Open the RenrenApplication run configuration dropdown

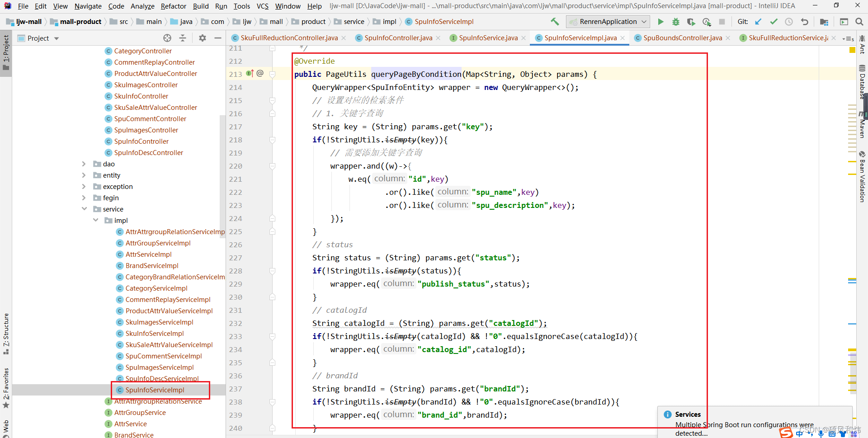[608, 22]
